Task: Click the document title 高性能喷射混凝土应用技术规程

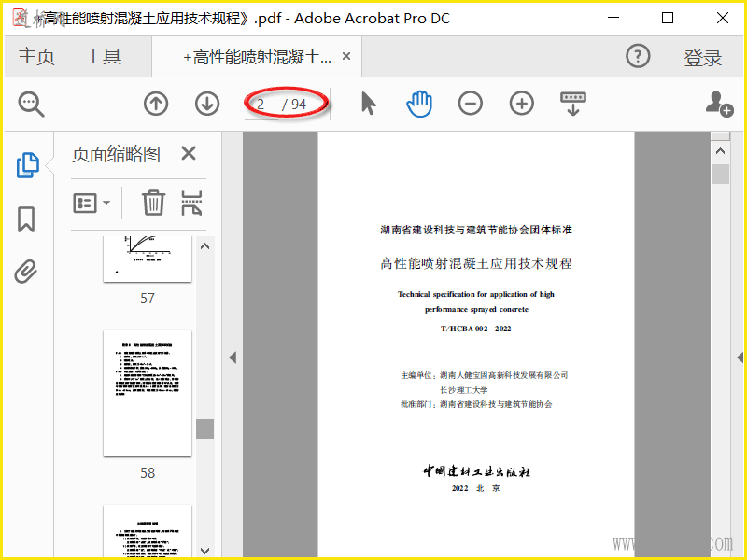Action: 476,263
